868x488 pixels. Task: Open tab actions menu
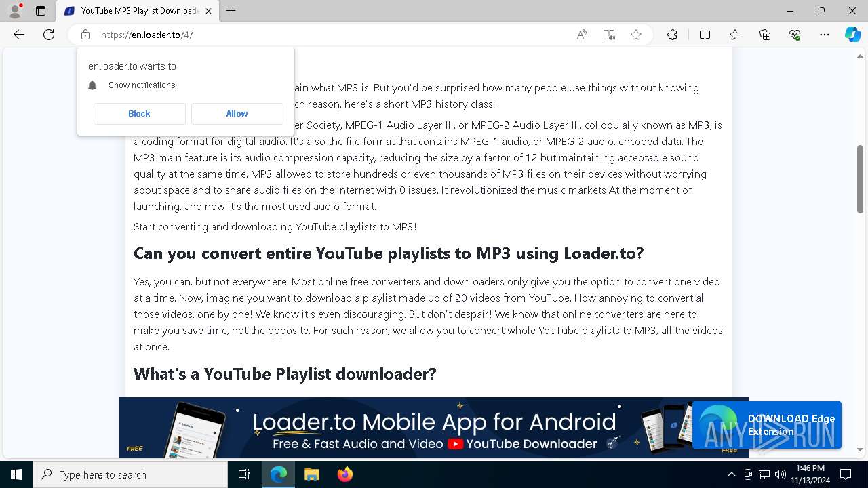41,11
